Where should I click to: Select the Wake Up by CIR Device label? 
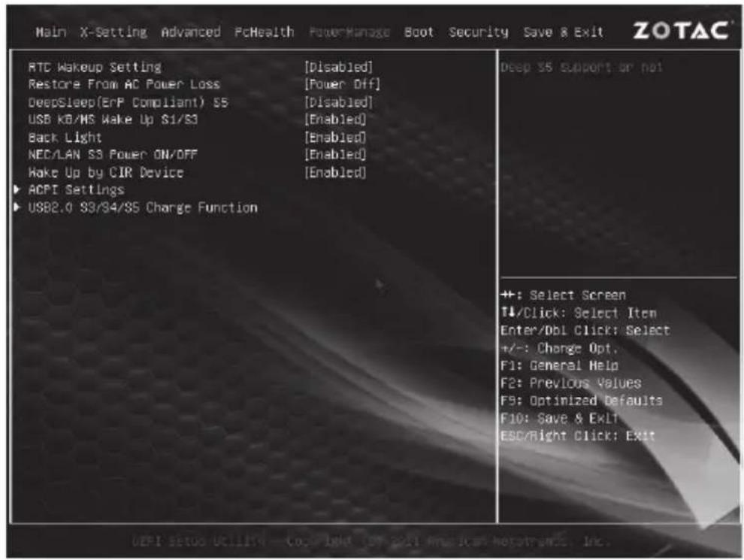(106, 172)
